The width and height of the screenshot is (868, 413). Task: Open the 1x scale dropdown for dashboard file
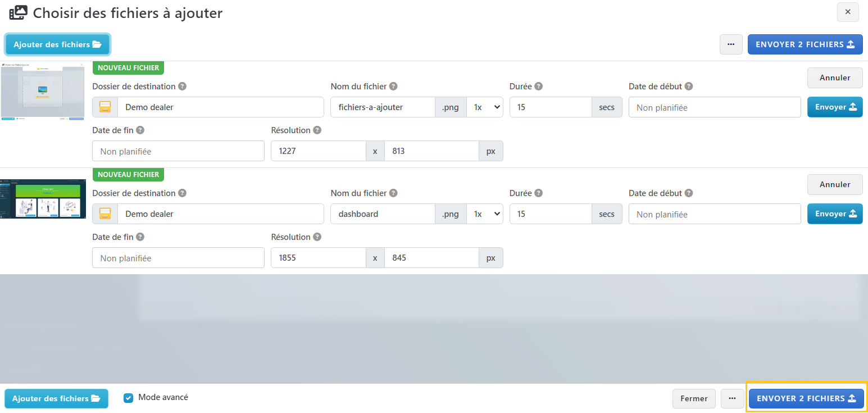(484, 214)
